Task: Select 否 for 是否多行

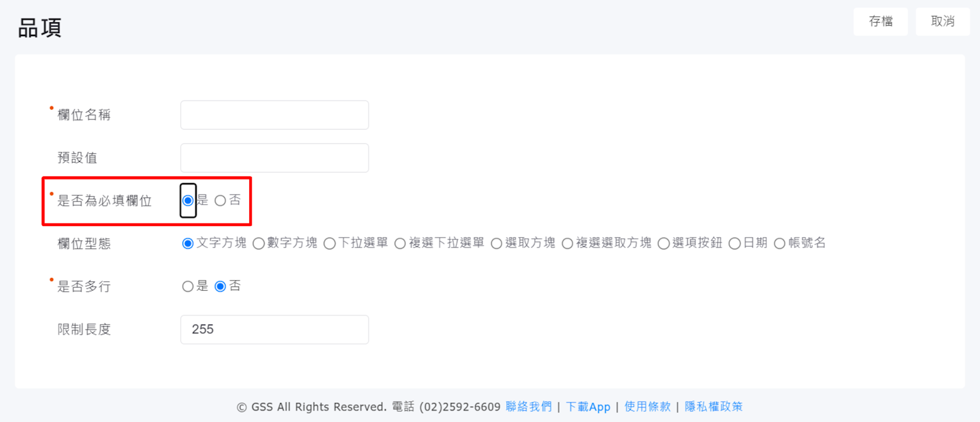Action: (x=221, y=287)
